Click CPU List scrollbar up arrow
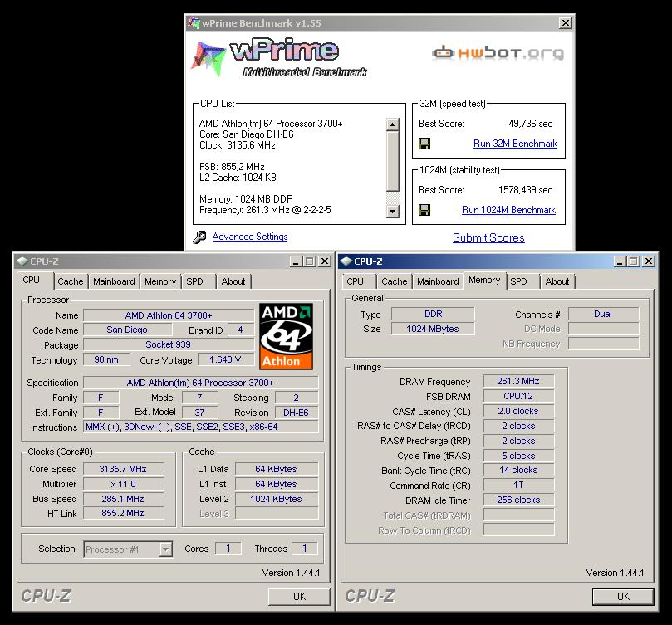 [393, 125]
